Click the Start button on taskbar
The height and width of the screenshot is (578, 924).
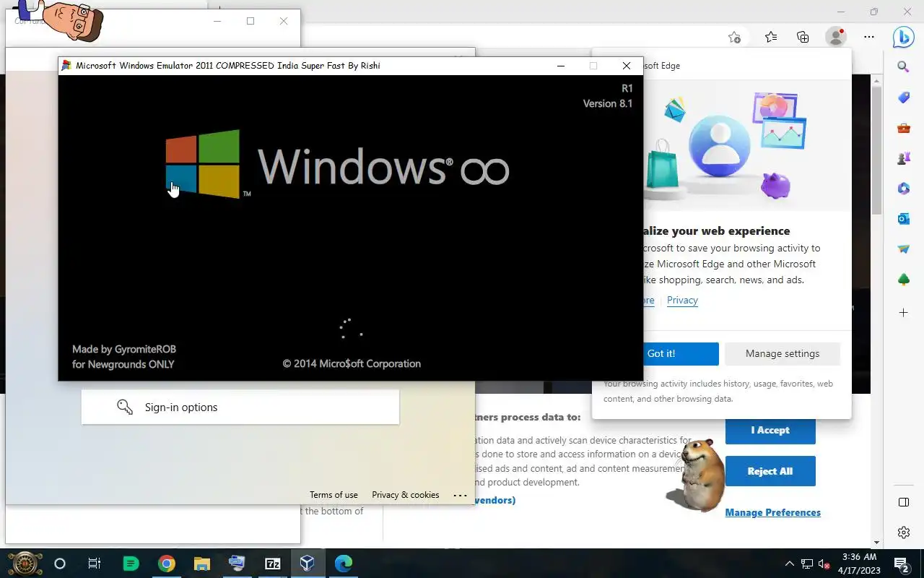pos(25,564)
